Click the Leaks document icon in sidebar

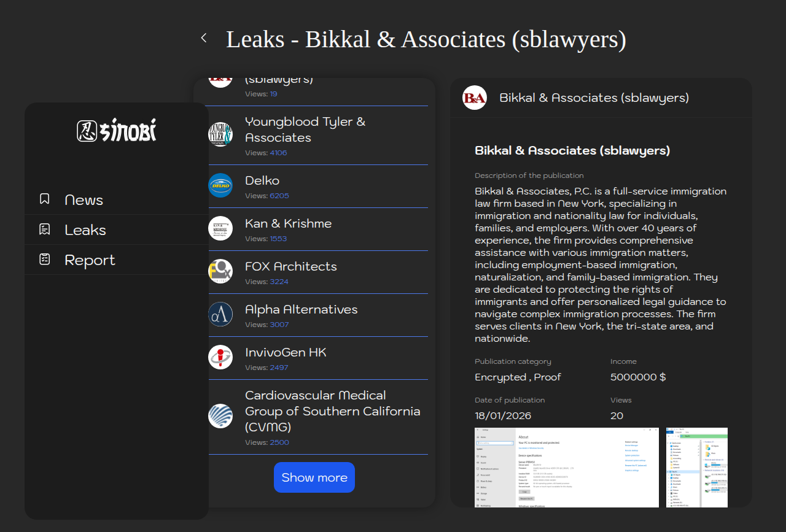point(45,229)
